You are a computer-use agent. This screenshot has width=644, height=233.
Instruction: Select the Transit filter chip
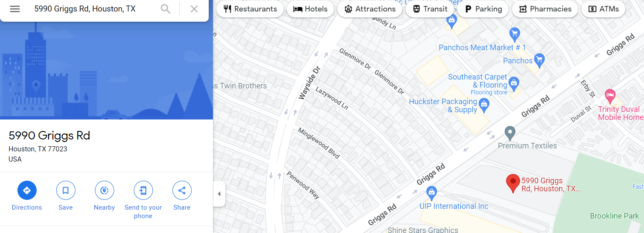[430, 9]
